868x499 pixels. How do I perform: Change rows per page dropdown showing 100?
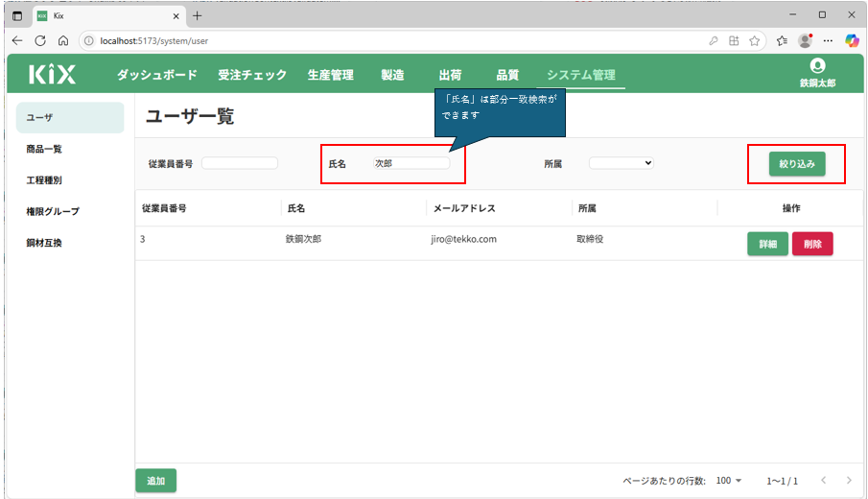[729, 480]
